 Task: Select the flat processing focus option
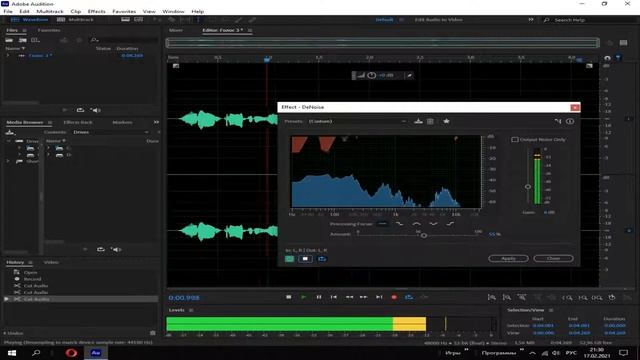coord(382,224)
